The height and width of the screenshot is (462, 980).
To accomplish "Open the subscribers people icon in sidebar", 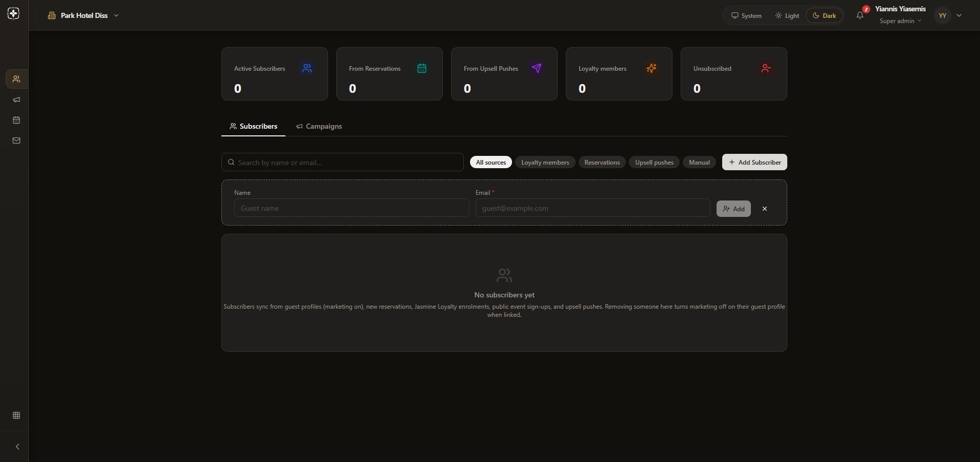I will coord(16,79).
